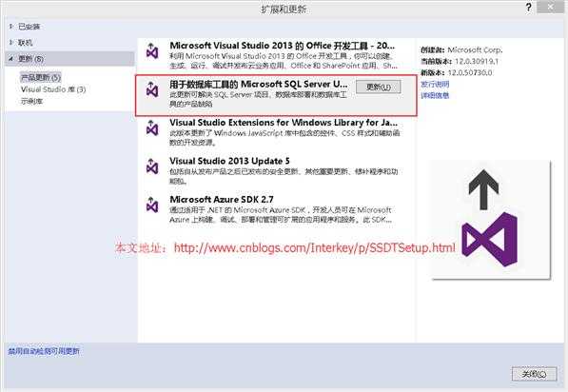Viewport: 568px width, 392px height.
Task: Click the large Visual Studio update preview image
Action: [x=491, y=220]
